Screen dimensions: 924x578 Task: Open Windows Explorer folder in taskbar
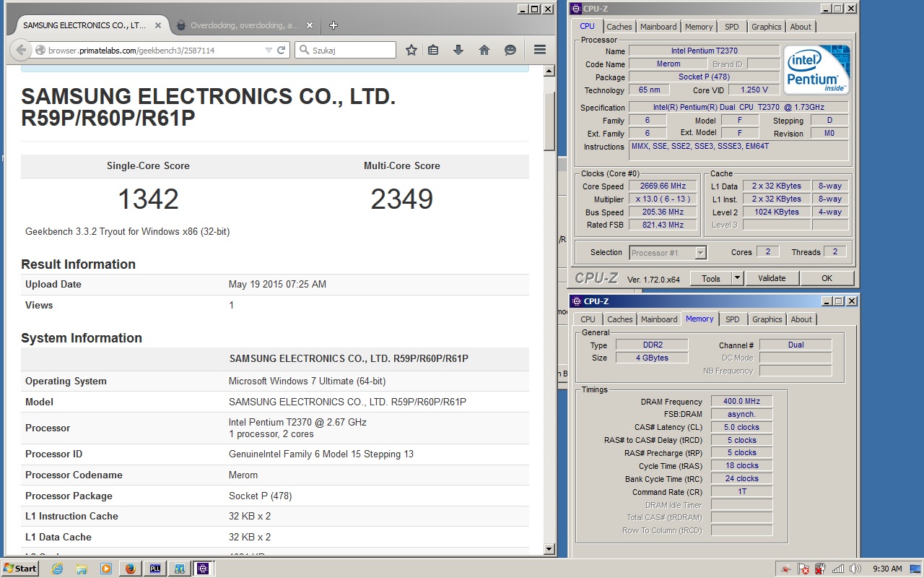(82, 569)
